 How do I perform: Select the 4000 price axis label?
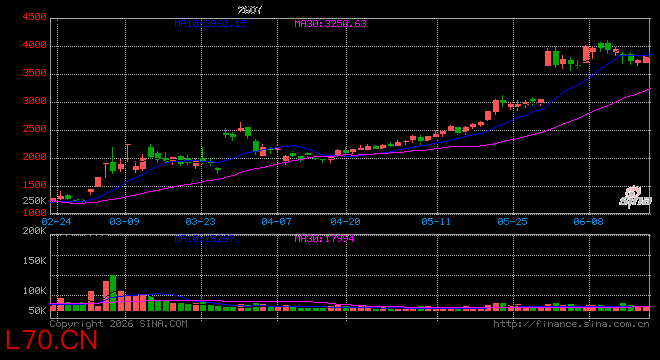point(35,45)
